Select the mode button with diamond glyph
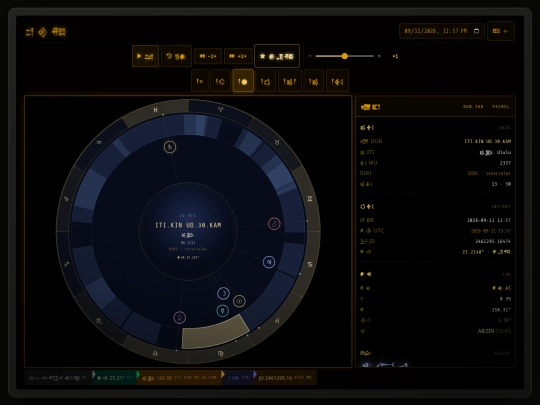The height and width of the screenshot is (405, 540). 220,81
